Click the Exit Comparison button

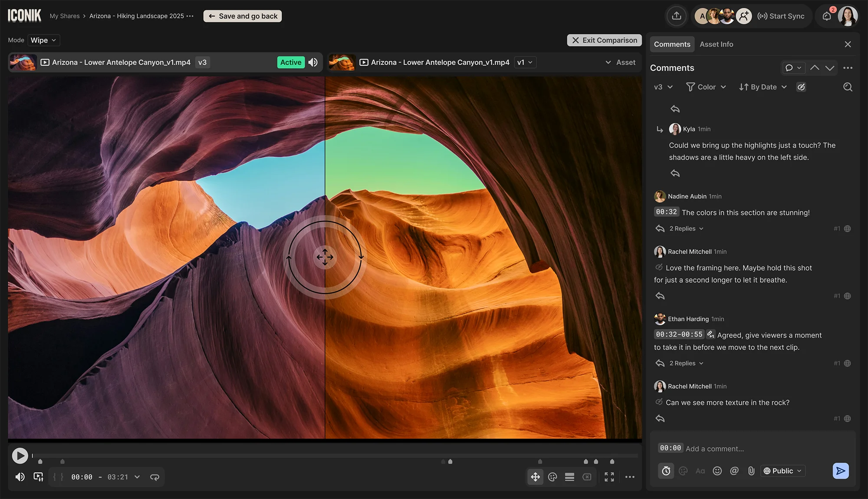[x=604, y=40]
